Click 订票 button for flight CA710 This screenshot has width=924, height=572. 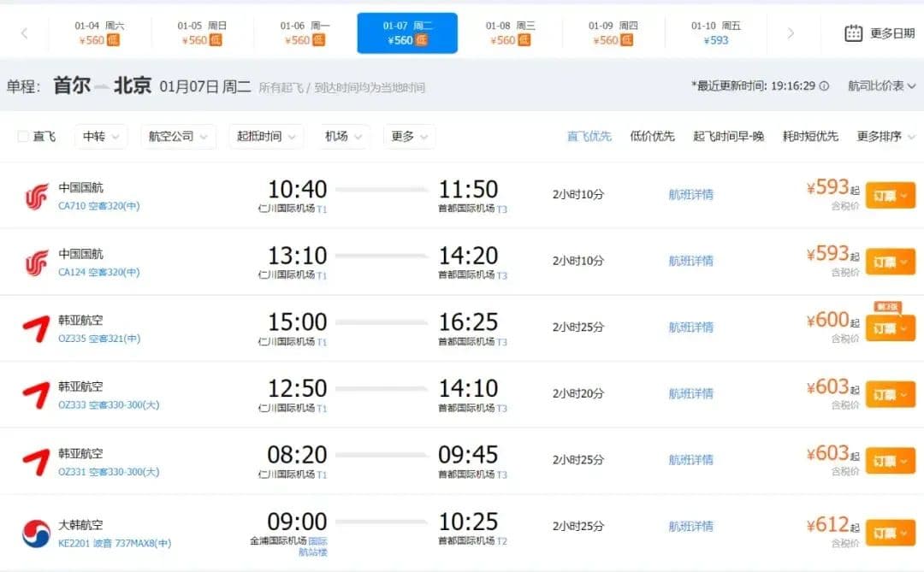click(890, 196)
